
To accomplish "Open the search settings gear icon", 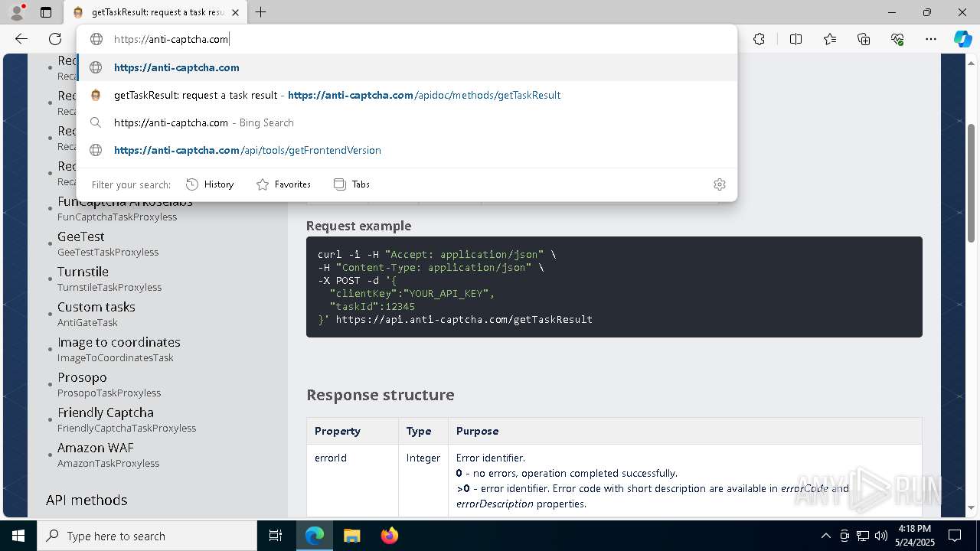I will pyautogui.click(x=719, y=184).
